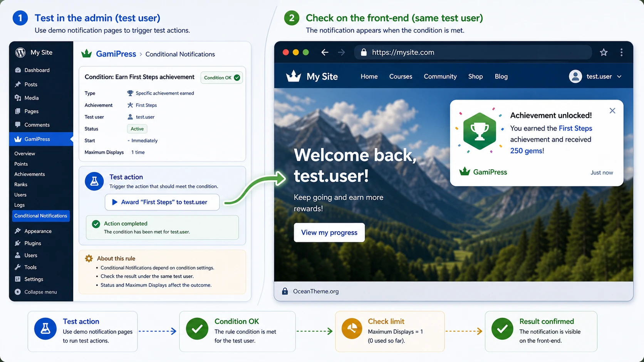Click the Tools wrench icon
This screenshot has width=644, height=362.
[x=18, y=267]
